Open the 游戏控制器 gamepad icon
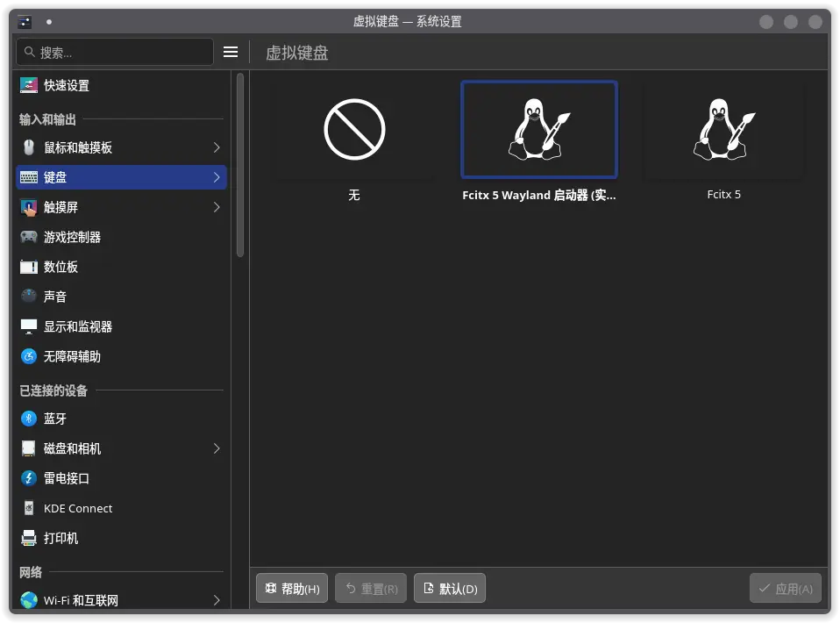The width and height of the screenshot is (840, 623). 29,237
